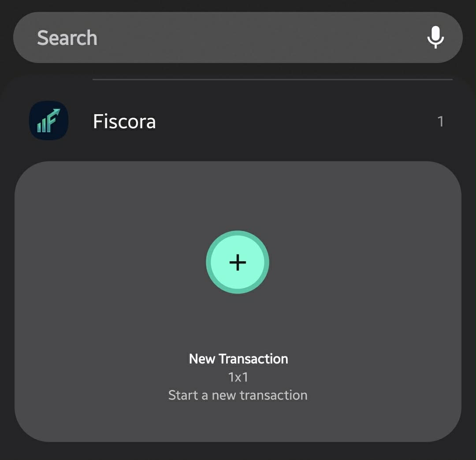Select the upward arrow chart icon
The width and height of the screenshot is (476, 460).
coord(48,120)
